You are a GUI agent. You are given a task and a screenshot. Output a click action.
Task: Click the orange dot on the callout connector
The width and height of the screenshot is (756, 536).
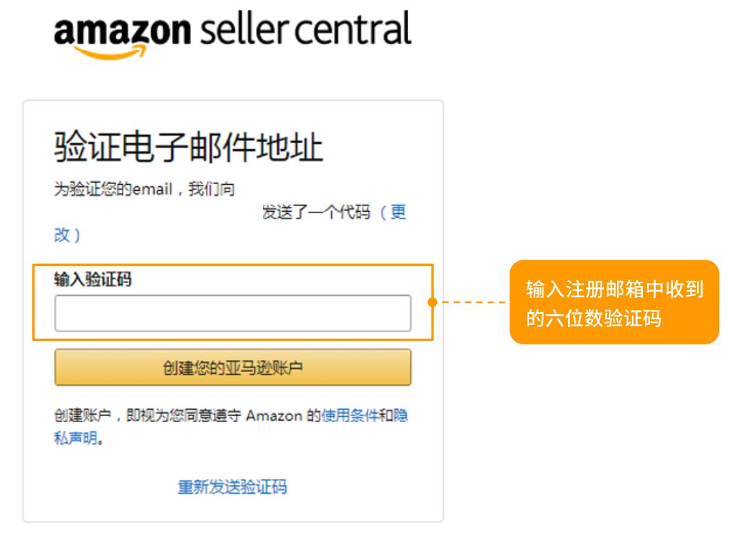432,302
